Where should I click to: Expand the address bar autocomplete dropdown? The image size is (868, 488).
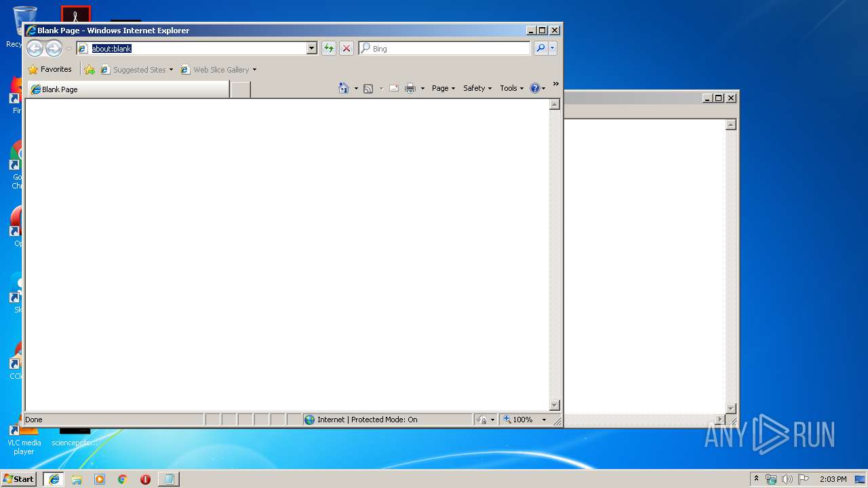312,48
